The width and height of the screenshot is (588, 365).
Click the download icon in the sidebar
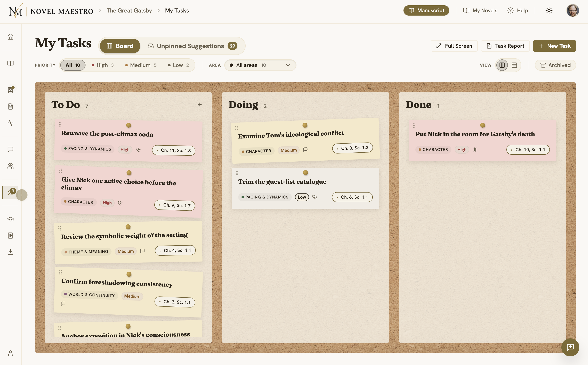(10, 252)
